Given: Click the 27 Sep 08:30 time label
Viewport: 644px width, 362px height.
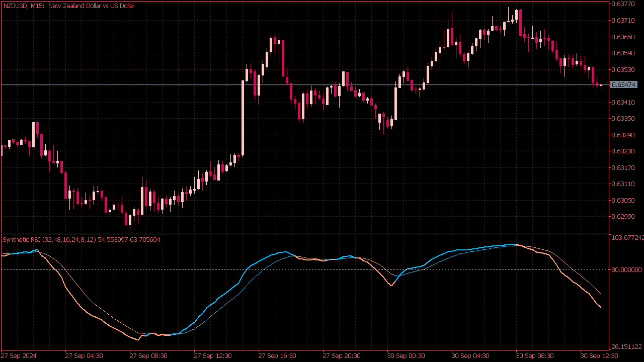Looking at the screenshot, I should pyautogui.click(x=148, y=356).
